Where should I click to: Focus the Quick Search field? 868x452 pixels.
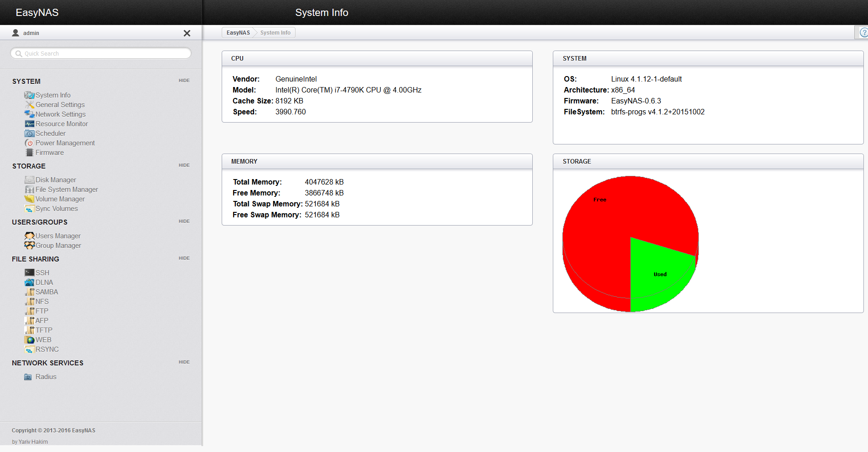(101, 53)
